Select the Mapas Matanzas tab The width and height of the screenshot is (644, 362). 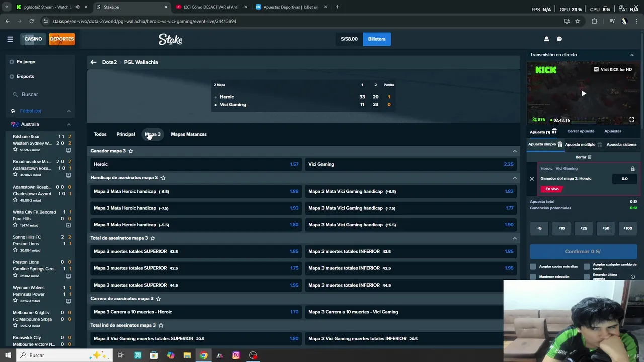point(189,134)
